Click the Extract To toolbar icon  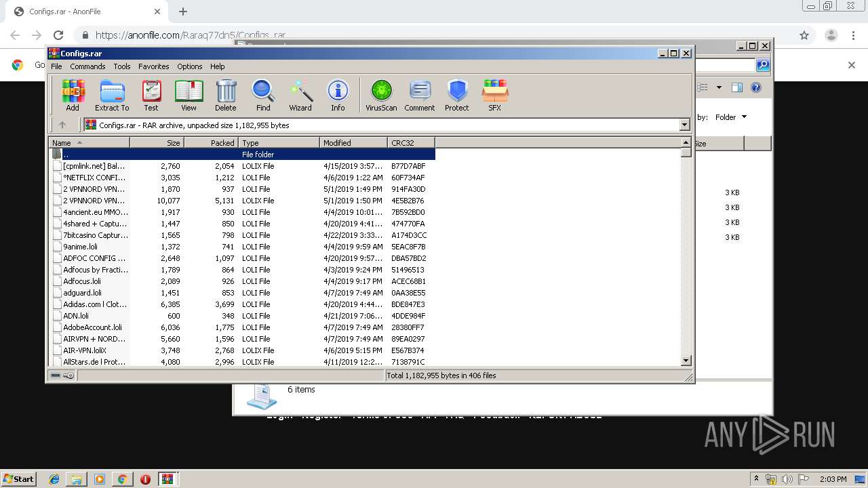click(112, 96)
